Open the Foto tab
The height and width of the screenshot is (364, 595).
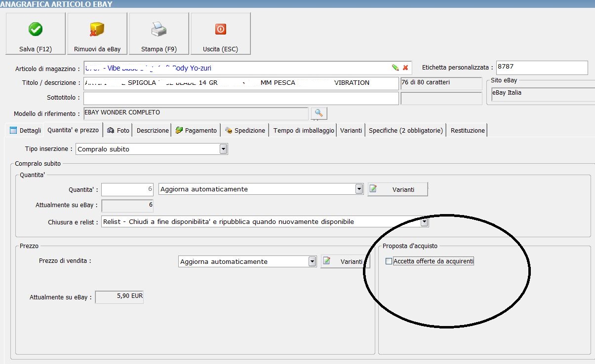pos(118,130)
